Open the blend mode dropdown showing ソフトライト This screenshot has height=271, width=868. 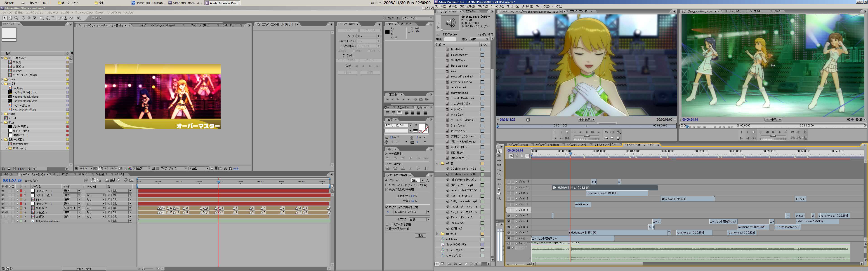pos(71,208)
